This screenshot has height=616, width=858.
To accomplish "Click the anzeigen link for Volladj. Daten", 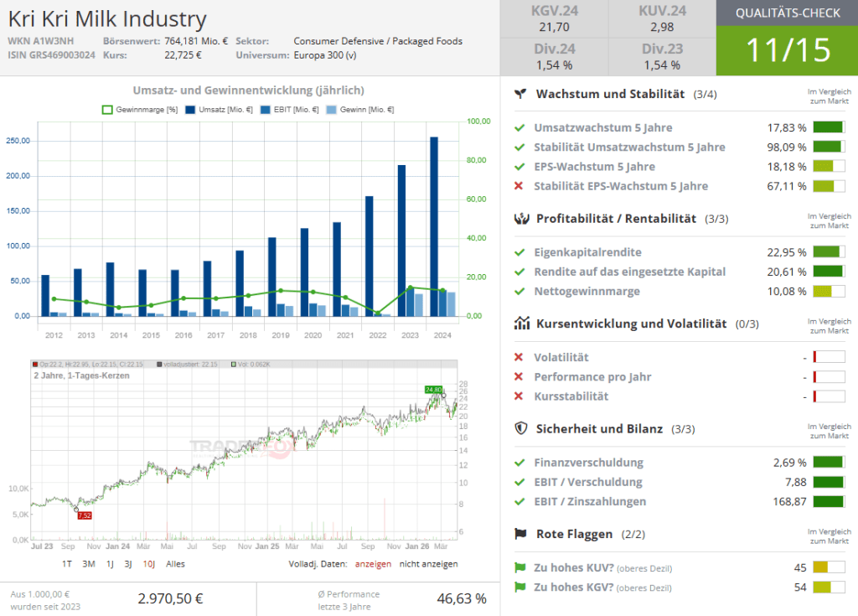I will (373, 564).
